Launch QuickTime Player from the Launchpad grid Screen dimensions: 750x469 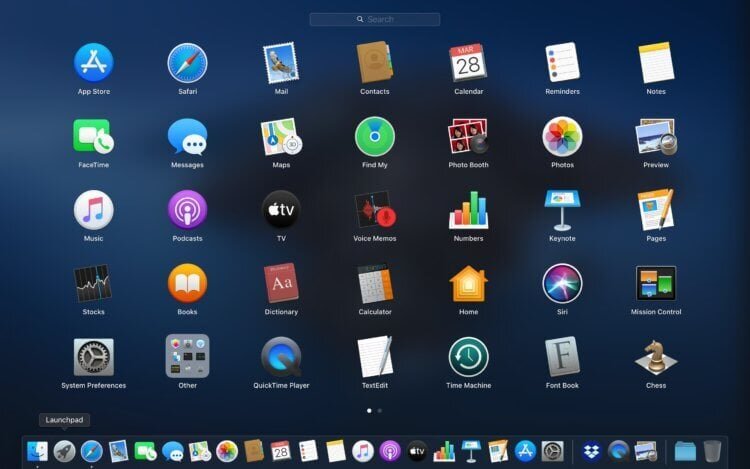[281, 357]
